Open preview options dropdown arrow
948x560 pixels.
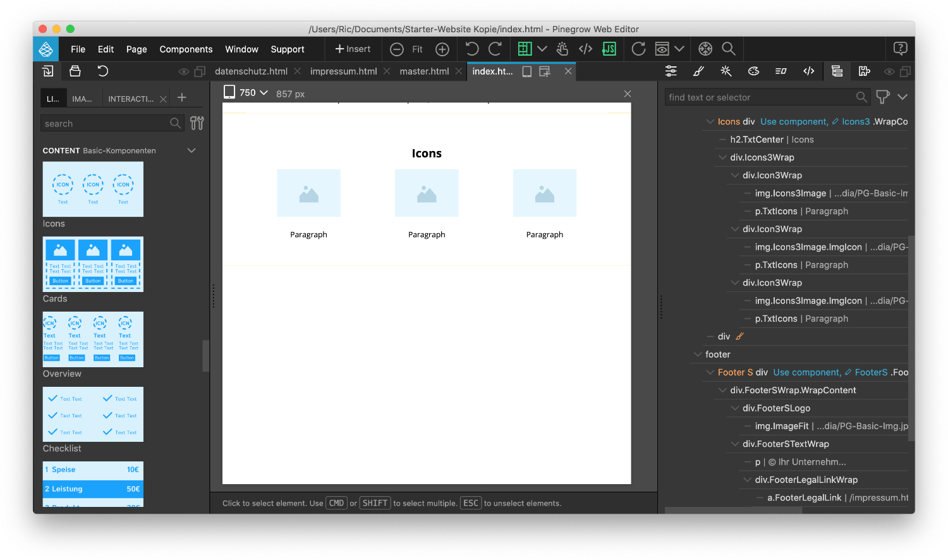click(x=679, y=49)
